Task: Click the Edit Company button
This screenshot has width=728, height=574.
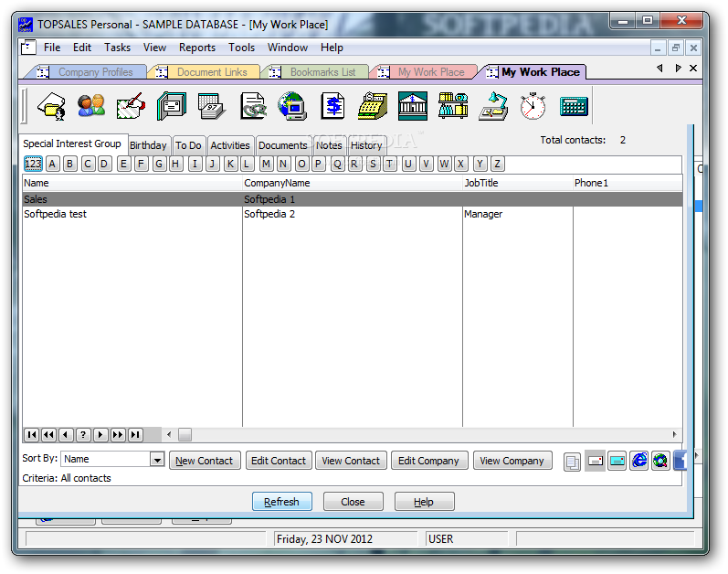Action: [429, 461]
